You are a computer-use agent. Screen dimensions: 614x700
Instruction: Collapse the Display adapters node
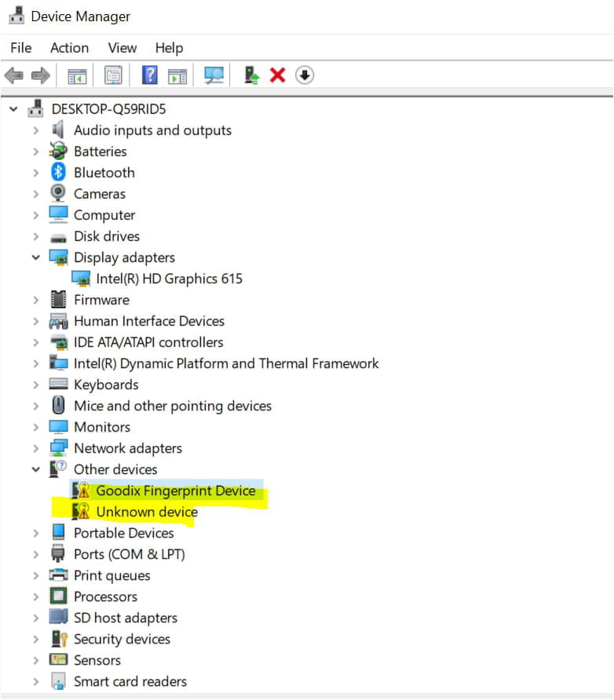point(36,257)
